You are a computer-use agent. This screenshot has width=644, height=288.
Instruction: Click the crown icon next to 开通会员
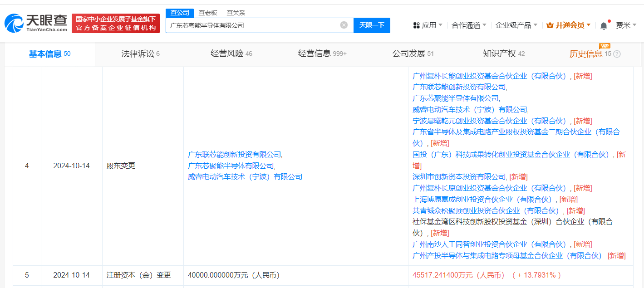(550, 25)
